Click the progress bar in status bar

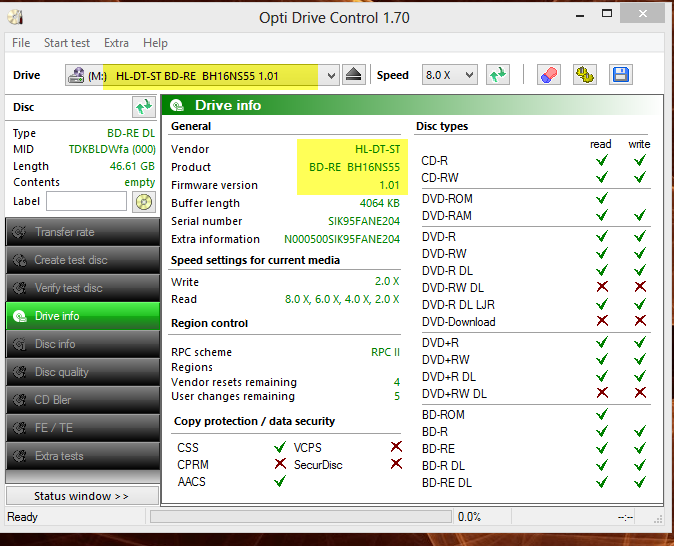point(301,516)
